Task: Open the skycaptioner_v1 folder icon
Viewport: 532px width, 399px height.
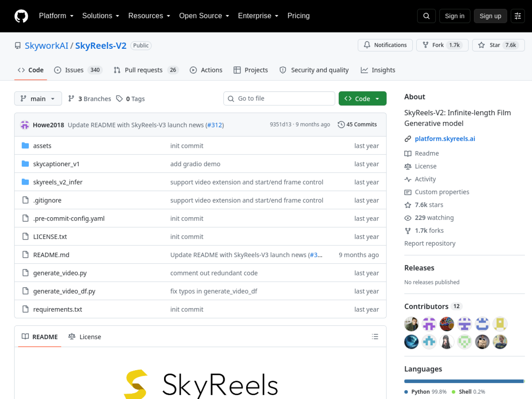Action: pyautogui.click(x=25, y=164)
